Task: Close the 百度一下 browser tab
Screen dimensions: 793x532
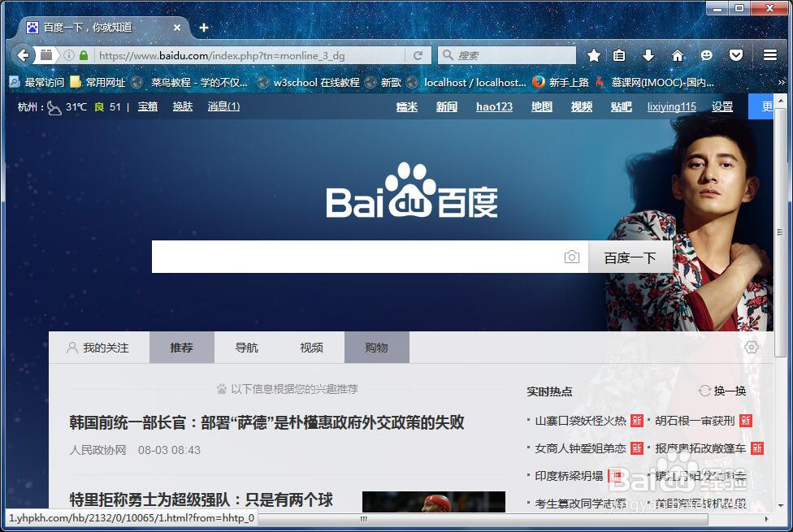Action: (x=177, y=28)
